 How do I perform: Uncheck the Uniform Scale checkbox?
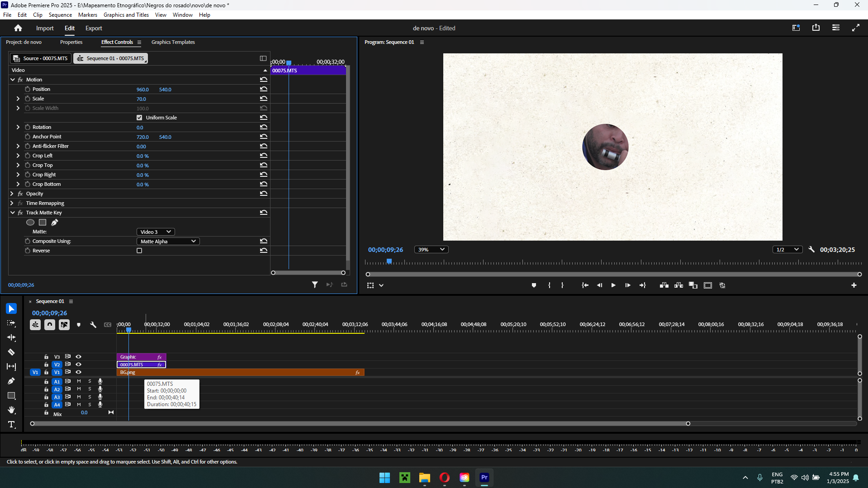click(139, 117)
